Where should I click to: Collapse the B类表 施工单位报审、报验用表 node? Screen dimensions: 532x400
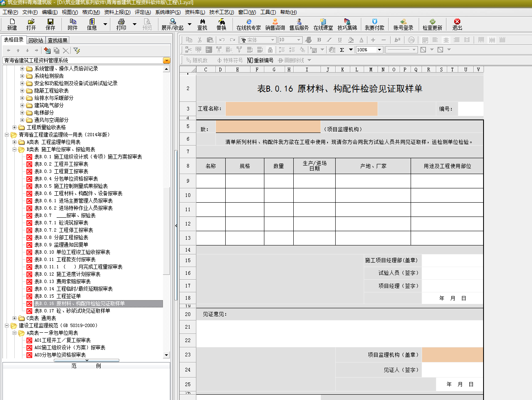point(15,150)
